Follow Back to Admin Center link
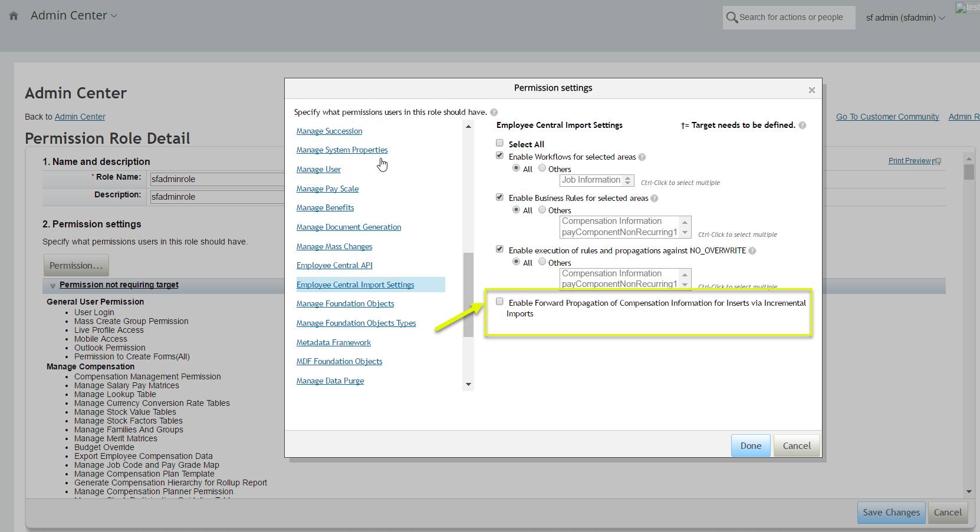This screenshot has height=532, width=980. 80,117
